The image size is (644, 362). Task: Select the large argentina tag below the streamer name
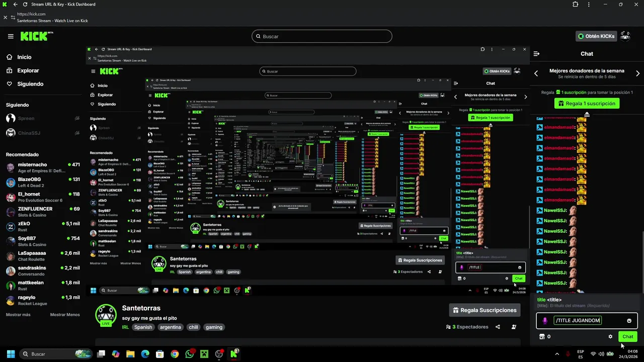pyautogui.click(x=171, y=327)
